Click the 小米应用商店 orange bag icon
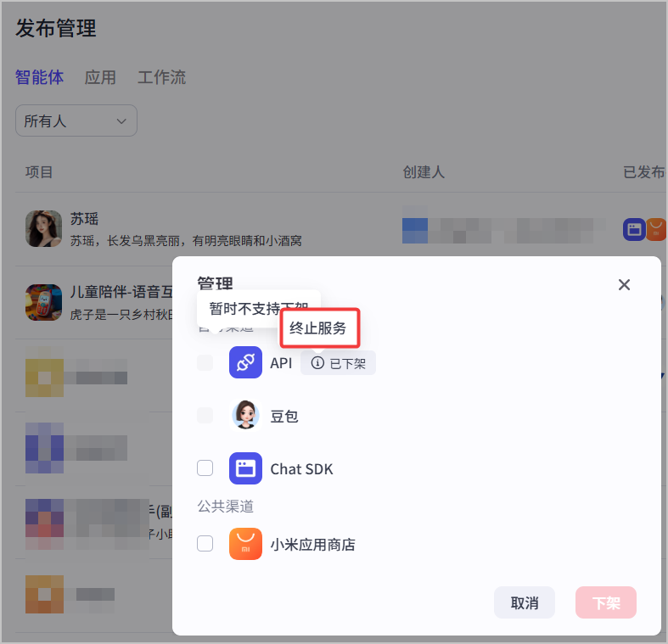This screenshot has width=668, height=644. [245, 544]
